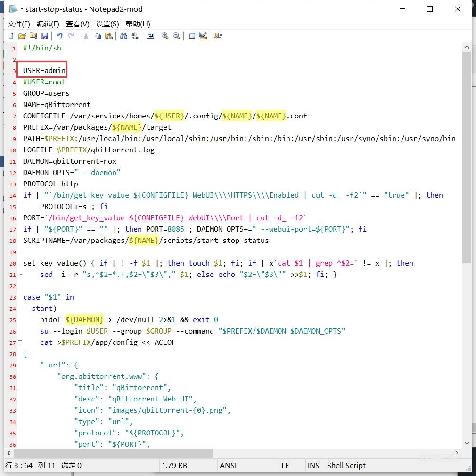Image resolution: width=476 pixels, height=476 pixels.
Task: Open Find with the binoculars icon
Action: coord(123,36)
